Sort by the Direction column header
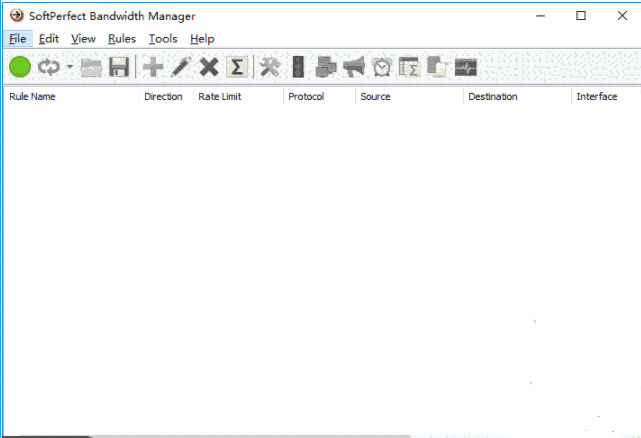This screenshot has width=641, height=438. click(x=166, y=97)
